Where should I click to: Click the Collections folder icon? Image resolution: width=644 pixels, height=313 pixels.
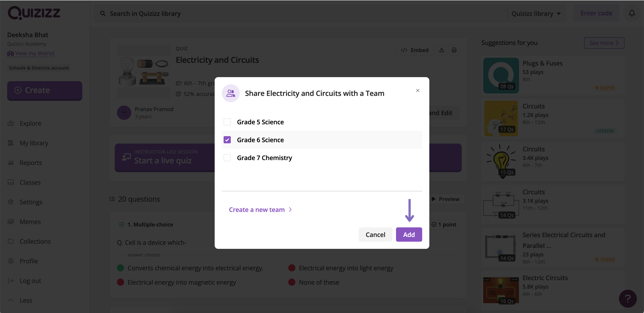click(x=11, y=241)
